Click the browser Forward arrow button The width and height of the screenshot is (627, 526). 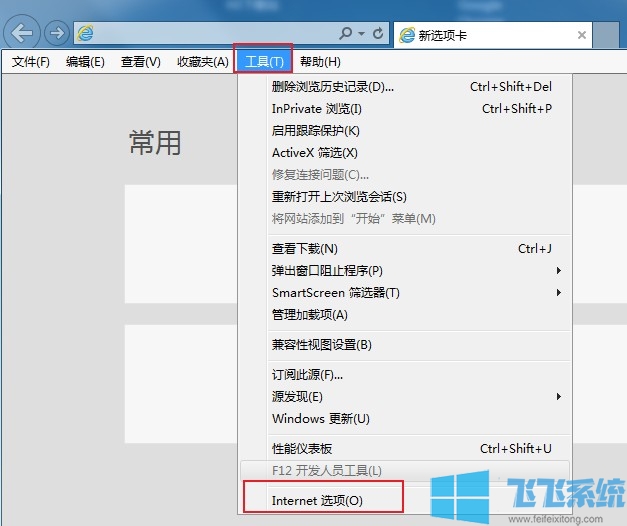pyautogui.click(x=57, y=33)
